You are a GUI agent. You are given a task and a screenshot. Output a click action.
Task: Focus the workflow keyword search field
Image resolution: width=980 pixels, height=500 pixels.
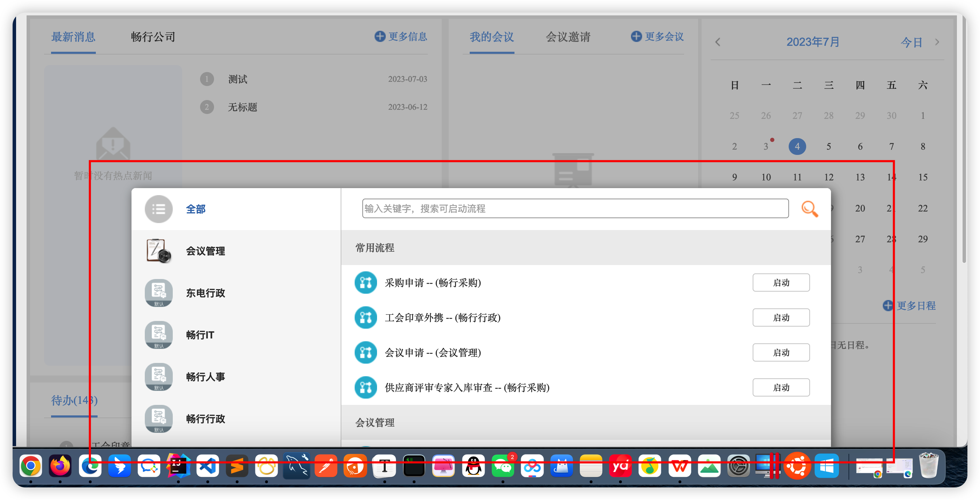575,208
